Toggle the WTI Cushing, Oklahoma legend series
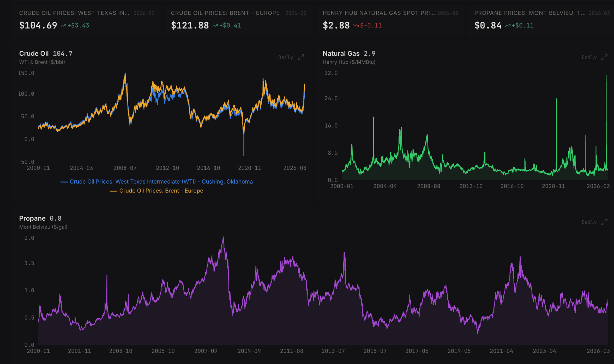614x364 pixels. click(x=157, y=181)
